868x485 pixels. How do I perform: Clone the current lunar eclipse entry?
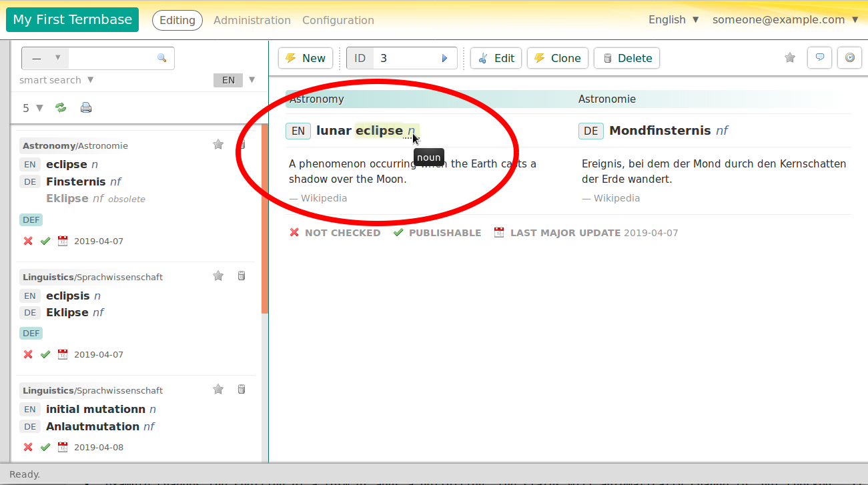(x=558, y=58)
